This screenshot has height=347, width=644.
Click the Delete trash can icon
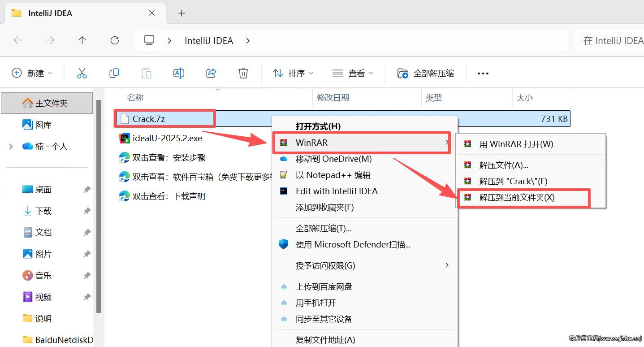pyautogui.click(x=243, y=73)
